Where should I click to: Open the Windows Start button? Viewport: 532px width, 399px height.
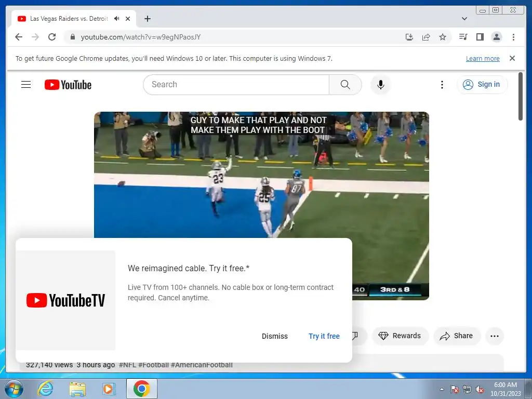tap(14, 389)
